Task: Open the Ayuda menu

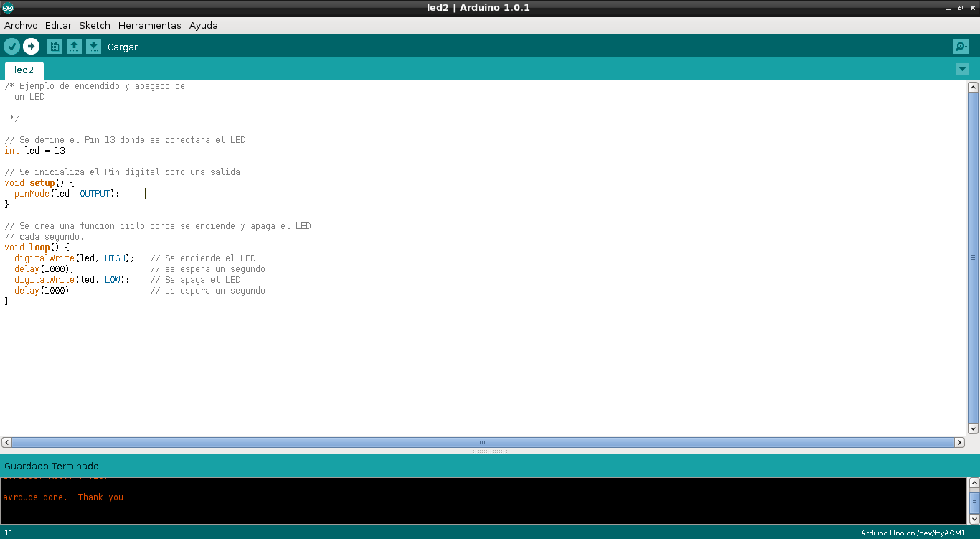Action: pyautogui.click(x=203, y=25)
